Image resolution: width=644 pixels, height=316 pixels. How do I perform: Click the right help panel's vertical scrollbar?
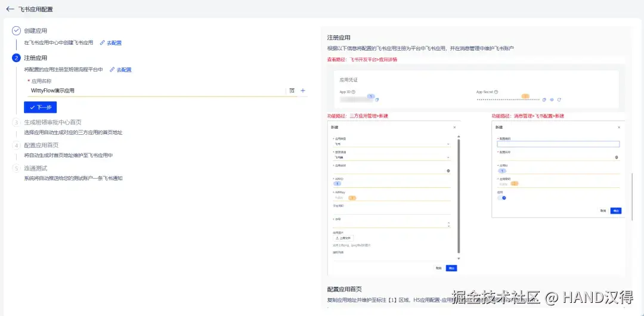point(633,196)
